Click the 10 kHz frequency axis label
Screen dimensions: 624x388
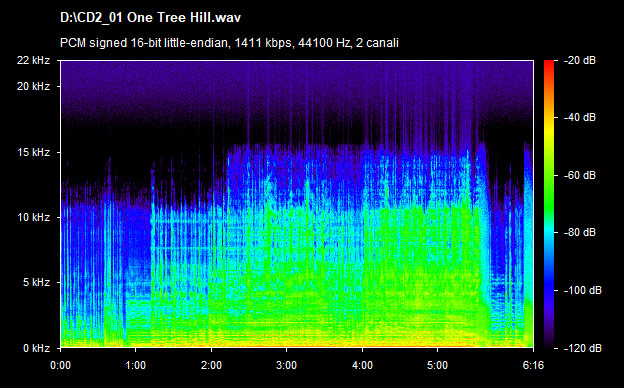coord(33,217)
